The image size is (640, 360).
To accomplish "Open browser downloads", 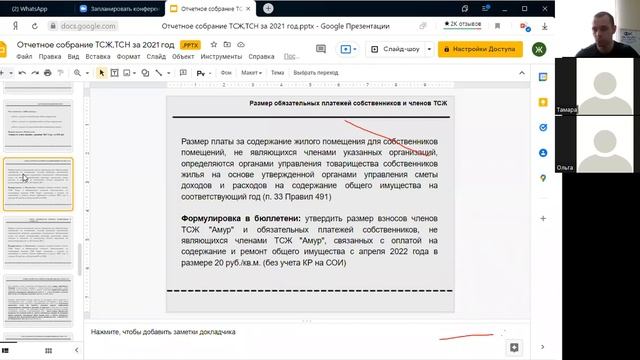I will [544, 26].
